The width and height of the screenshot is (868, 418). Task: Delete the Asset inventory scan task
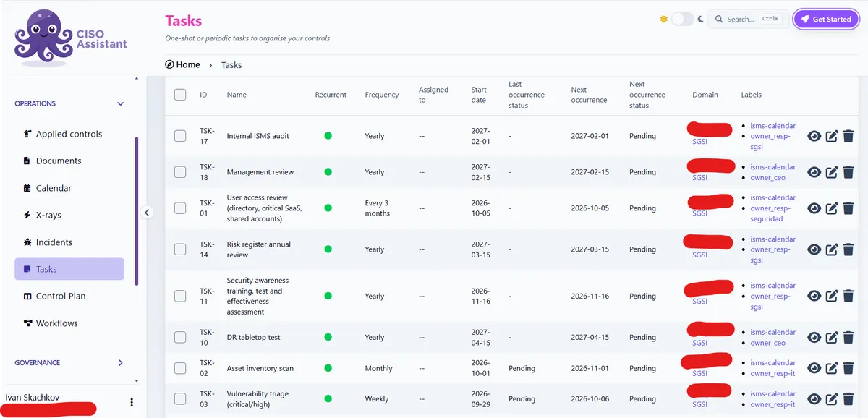848,368
